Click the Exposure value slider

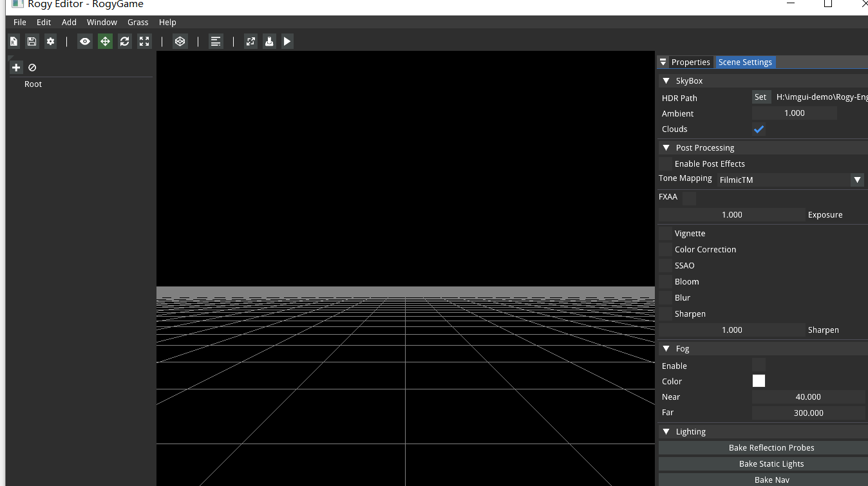(731, 214)
